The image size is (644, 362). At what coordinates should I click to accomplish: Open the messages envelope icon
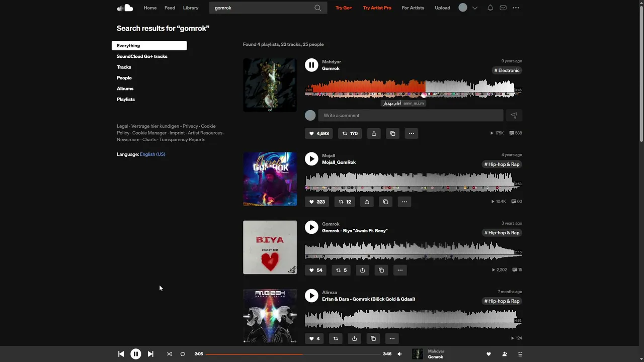503,8
